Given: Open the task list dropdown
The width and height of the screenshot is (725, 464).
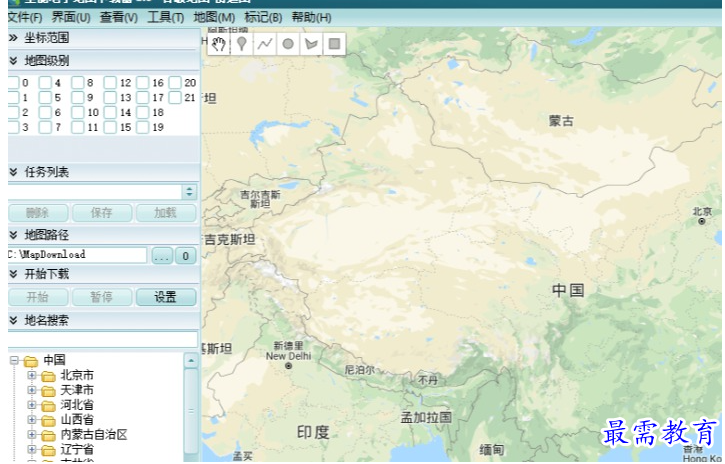Looking at the screenshot, I should pyautogui.click(x=190, y=191).
